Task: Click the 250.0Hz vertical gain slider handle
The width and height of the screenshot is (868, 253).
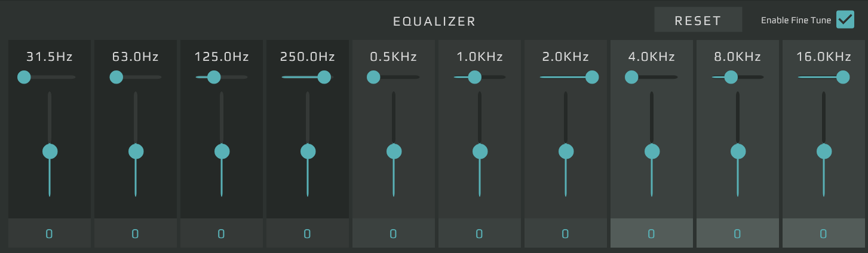Action: (308, 152)
